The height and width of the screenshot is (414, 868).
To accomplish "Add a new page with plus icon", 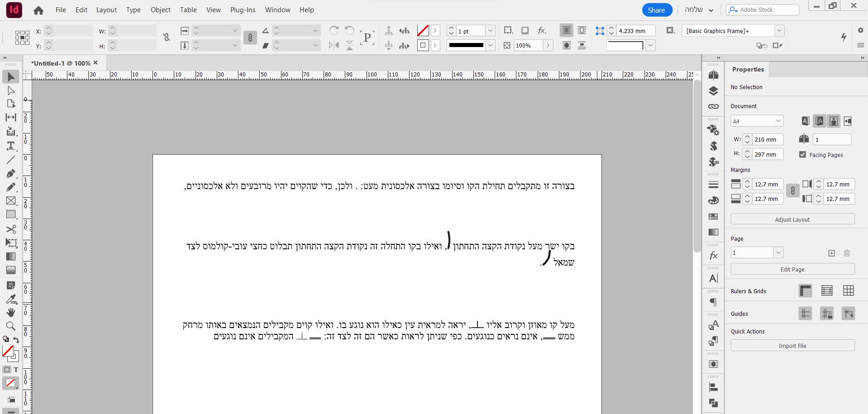I will pos(831,253).
